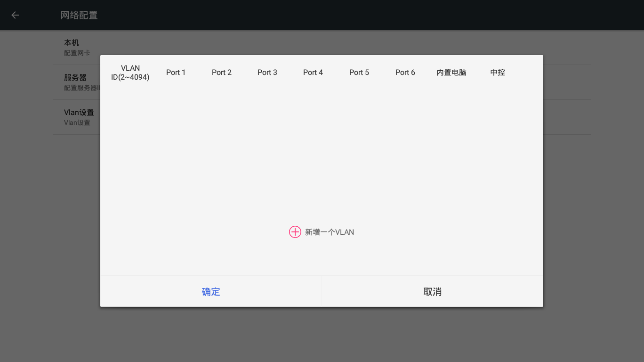Open the 服务器 configuration entry
This screenshot has height=362, width=644.
(x=81, y=82)
